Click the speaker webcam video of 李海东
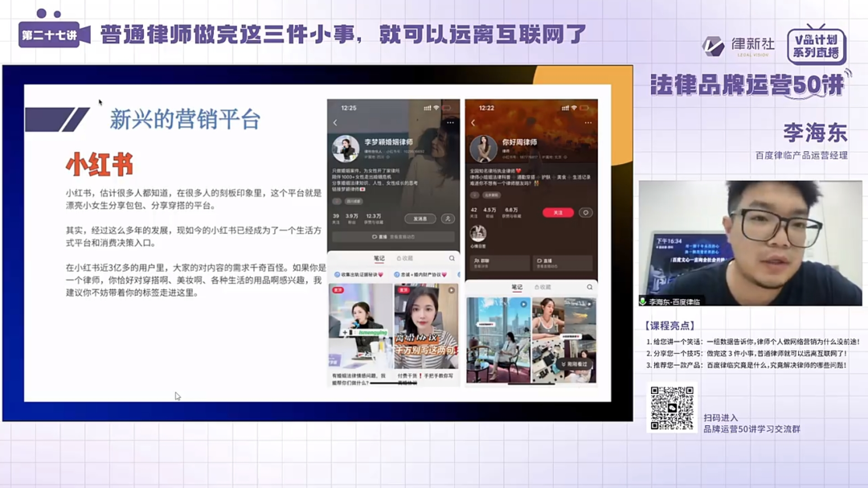 coord(750,243)
